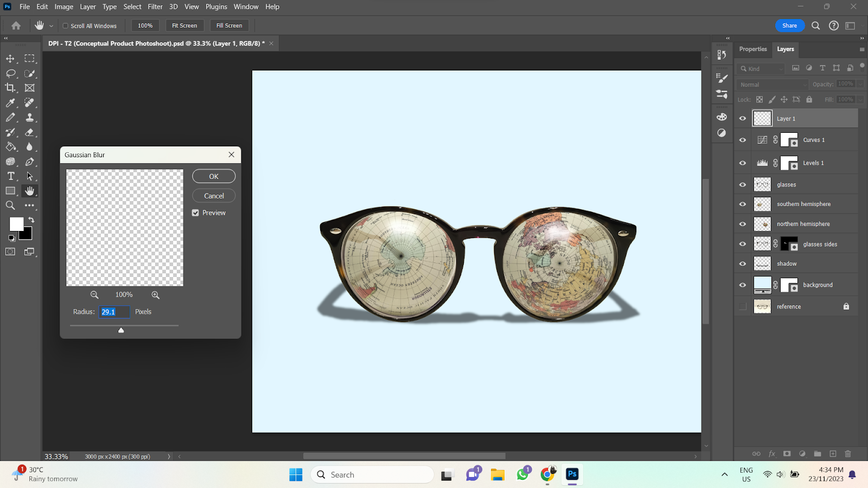Enable Scroll All Windows checkbox
The width and height of the screenshot is (868, 488).
pos(66,25)
